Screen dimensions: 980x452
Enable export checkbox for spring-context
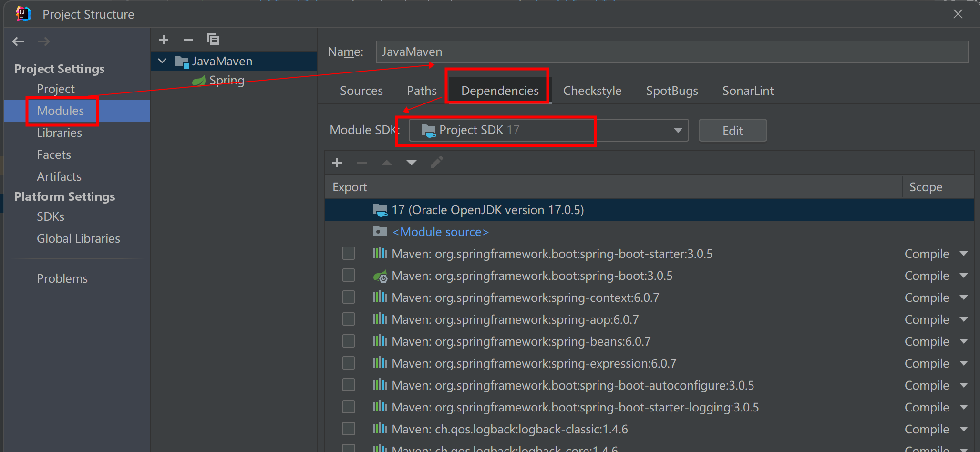[x=349, y=297]
